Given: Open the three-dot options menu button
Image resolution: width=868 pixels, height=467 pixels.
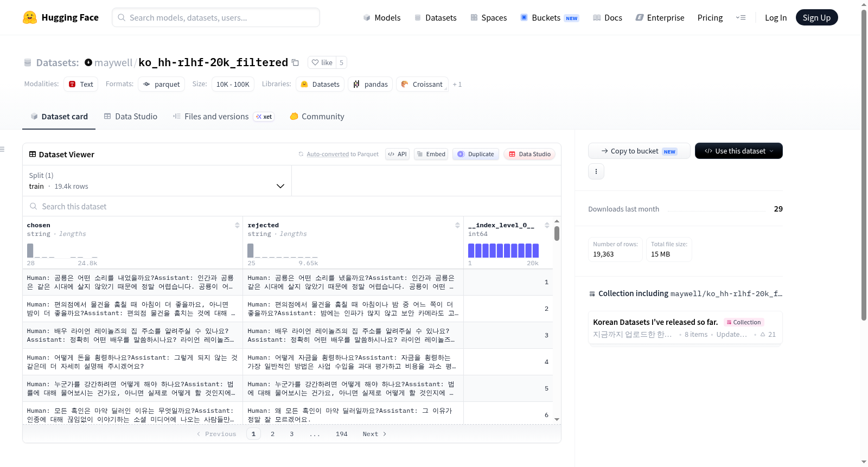Looking at the screenshot, I should coord(596,171).
